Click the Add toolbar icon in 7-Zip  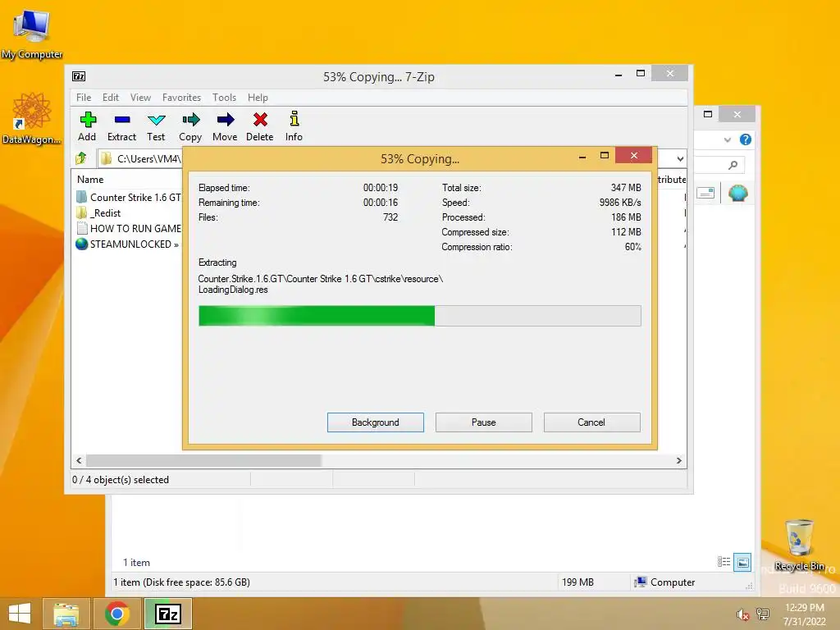[87, 126]
